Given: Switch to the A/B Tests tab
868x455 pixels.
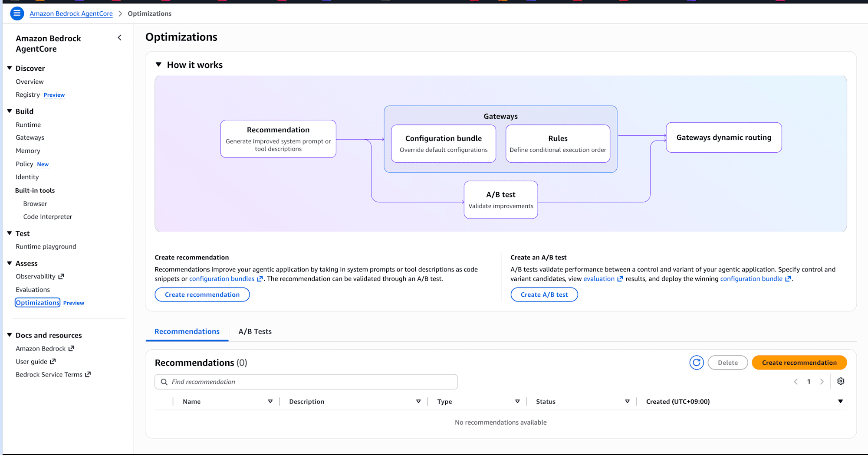Looking at the screenshot, I should (255, 331).
